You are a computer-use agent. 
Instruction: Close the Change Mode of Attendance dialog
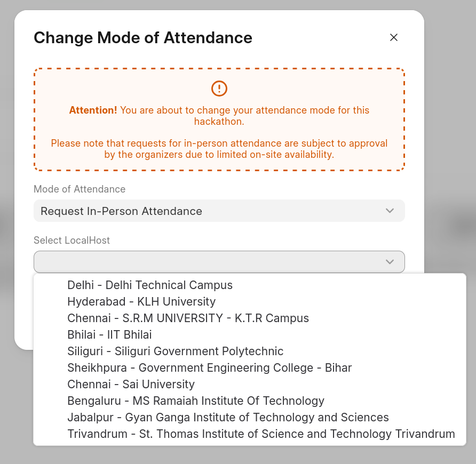(x=394, y=37)
